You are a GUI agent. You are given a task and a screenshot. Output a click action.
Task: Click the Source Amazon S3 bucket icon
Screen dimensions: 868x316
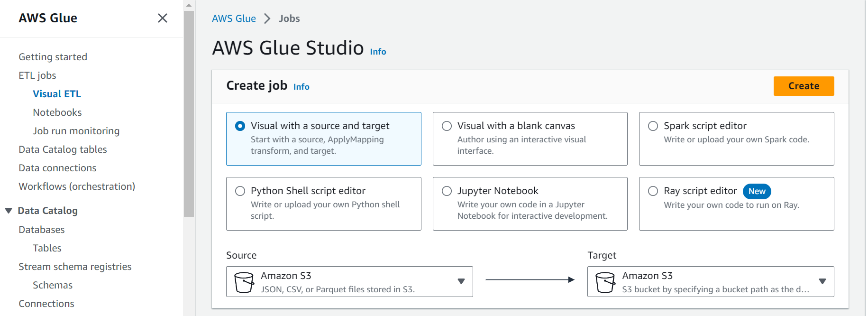[244, 282]
